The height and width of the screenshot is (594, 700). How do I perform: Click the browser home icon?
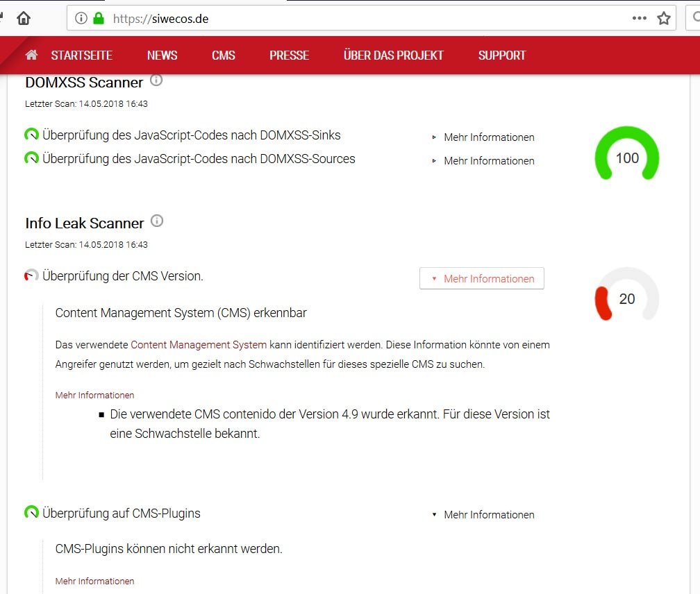point(24,19)
